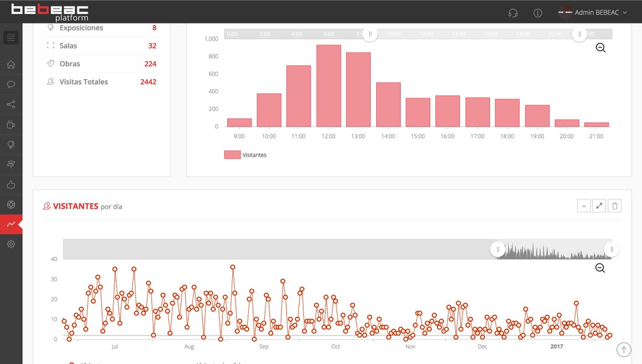
Task: Click the right handle of daily range slider
Action: [x=612, y=249]
